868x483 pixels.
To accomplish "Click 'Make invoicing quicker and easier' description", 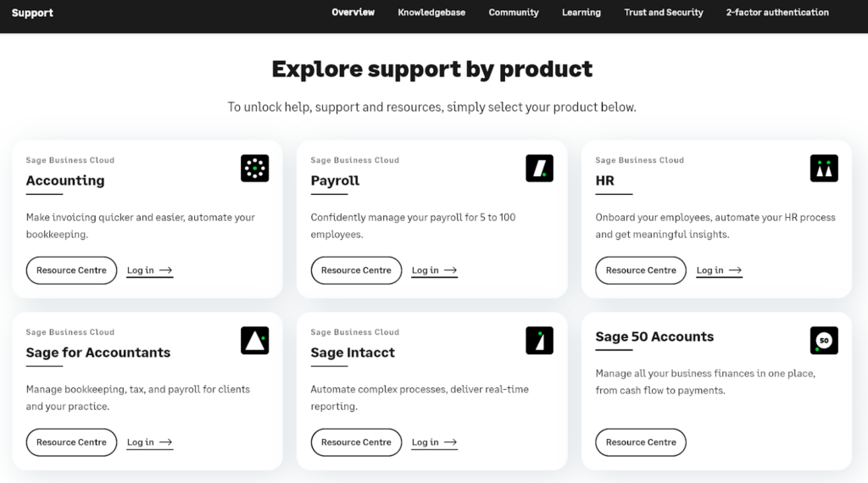I will (x=141, y=225).
